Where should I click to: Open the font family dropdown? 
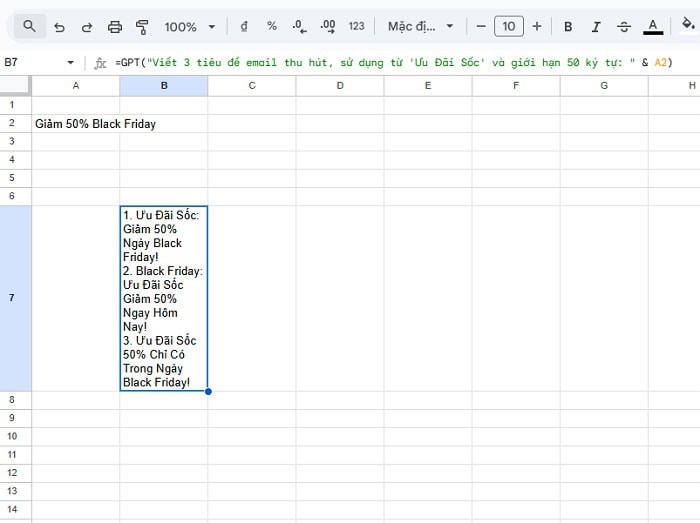[421, 26]
